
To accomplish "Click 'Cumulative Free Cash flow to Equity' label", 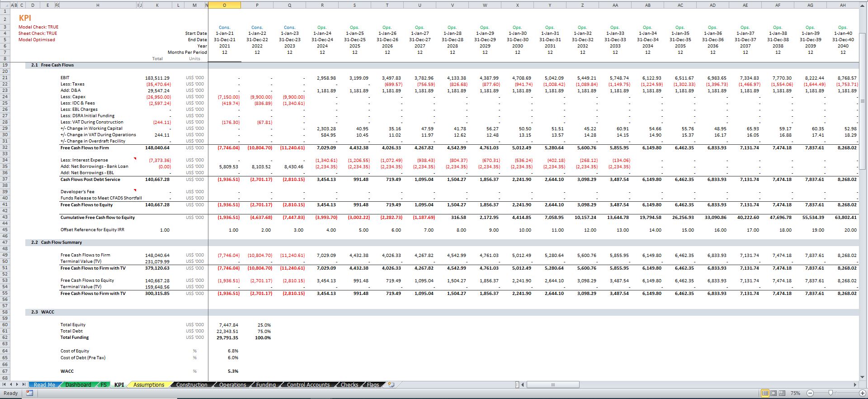I will (x=98, y=218).
